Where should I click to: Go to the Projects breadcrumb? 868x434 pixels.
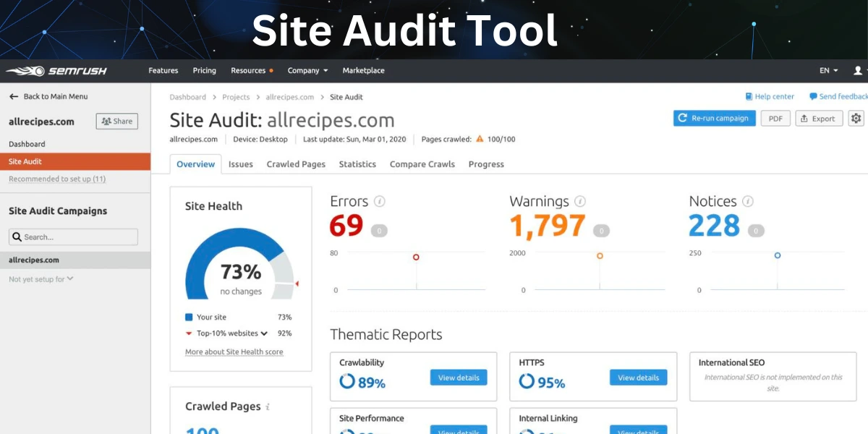[x=236, y=97]
